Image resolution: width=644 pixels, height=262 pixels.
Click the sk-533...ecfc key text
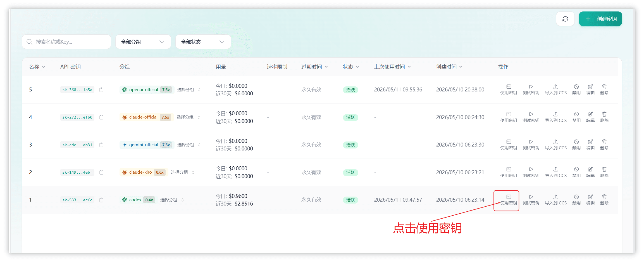tap(77, 200)
